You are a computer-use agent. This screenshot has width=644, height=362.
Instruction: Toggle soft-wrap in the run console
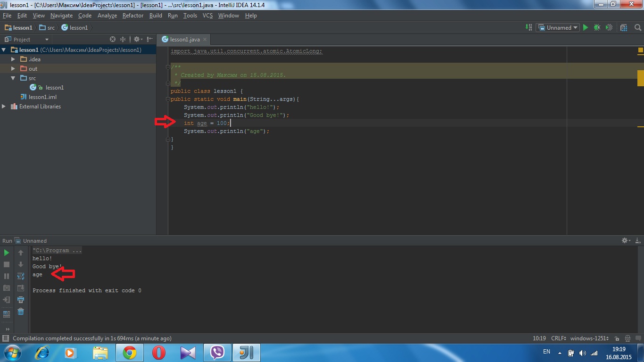(21, 276)
